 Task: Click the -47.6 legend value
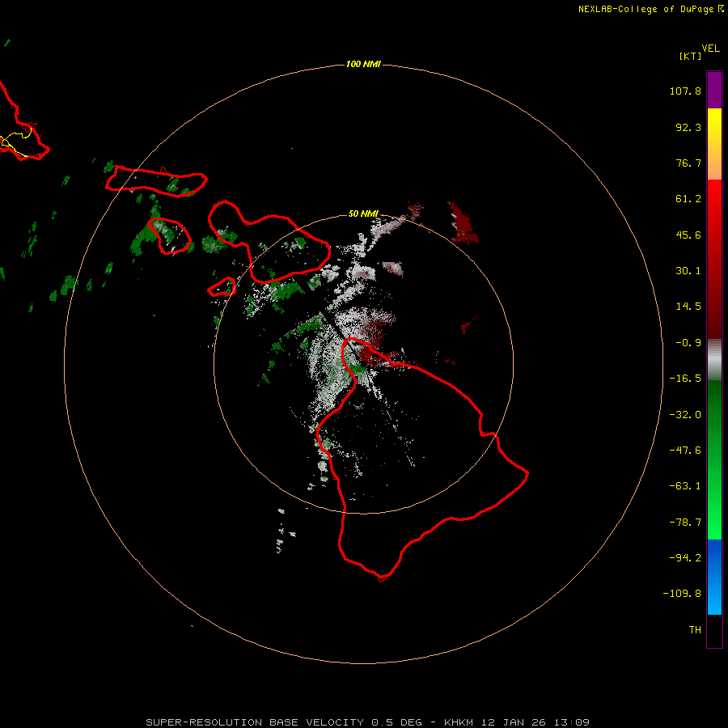pyautogui.click(x=685, y=451)
